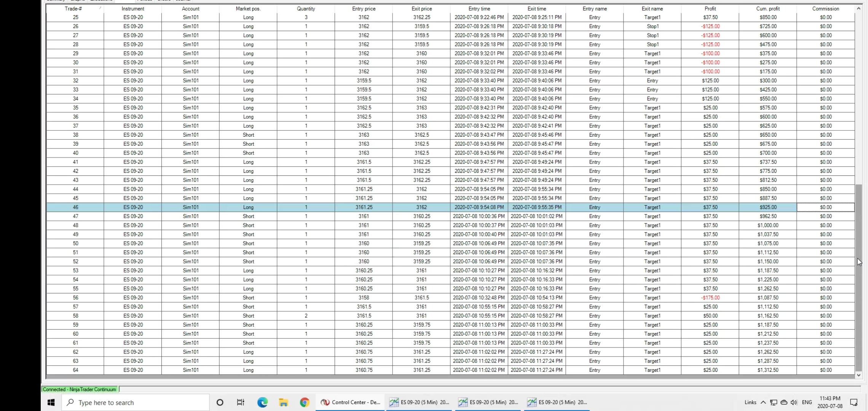Select trade row number 56

pyautogui.click(x=76, y=298)
